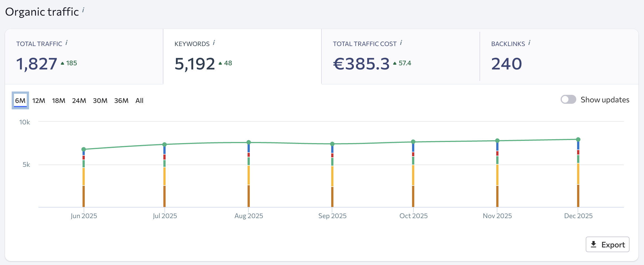Click info icon next to Total Traffic

[66, 43]
